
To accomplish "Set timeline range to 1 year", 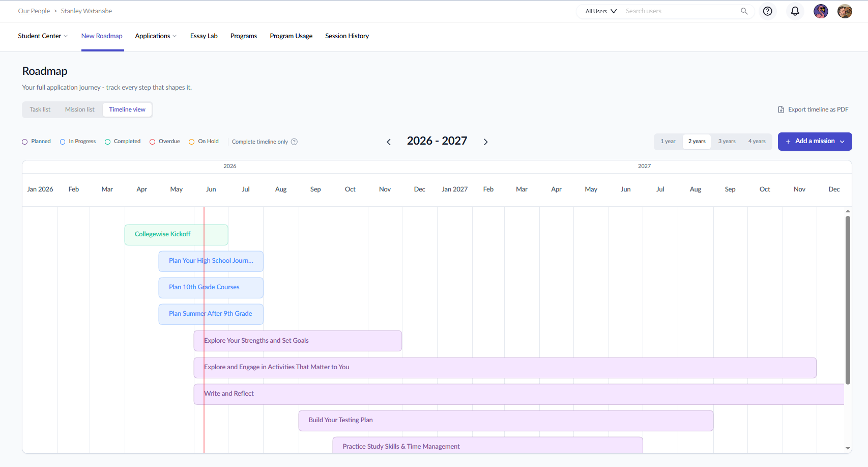I will 668,142.
